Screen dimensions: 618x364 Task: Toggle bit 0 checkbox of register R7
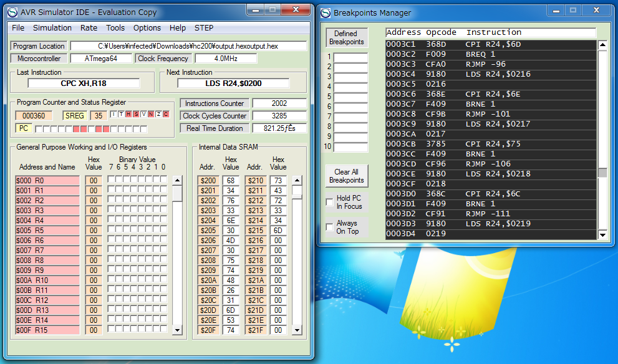(163, 249)
